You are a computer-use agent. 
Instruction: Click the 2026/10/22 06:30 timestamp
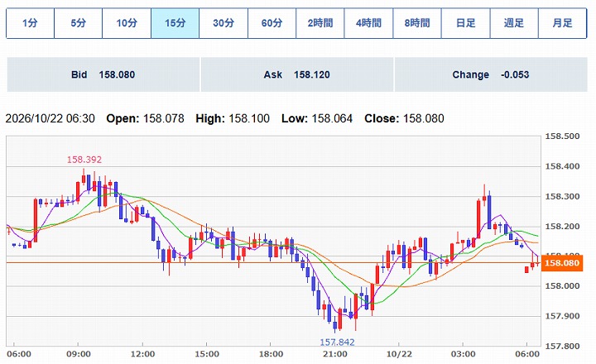50,118
